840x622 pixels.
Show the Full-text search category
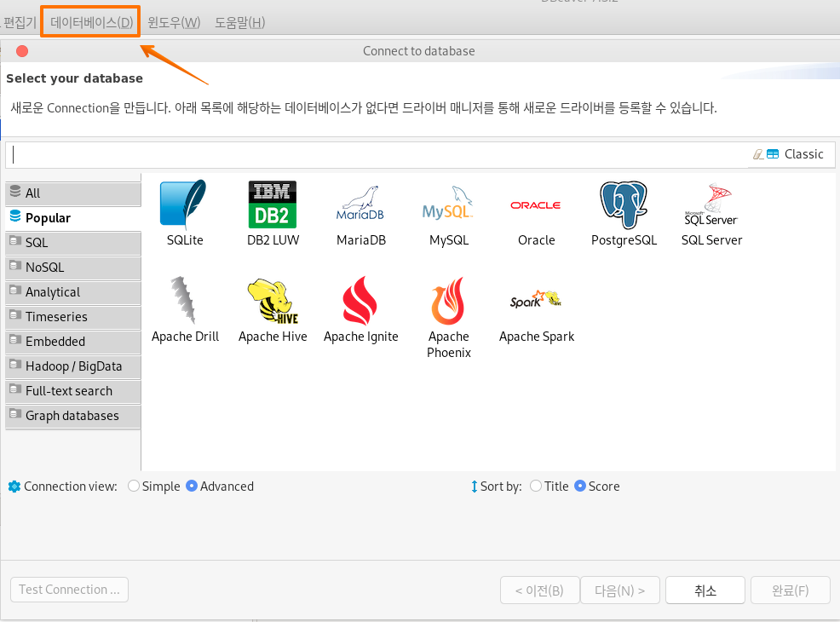(73, 391)
